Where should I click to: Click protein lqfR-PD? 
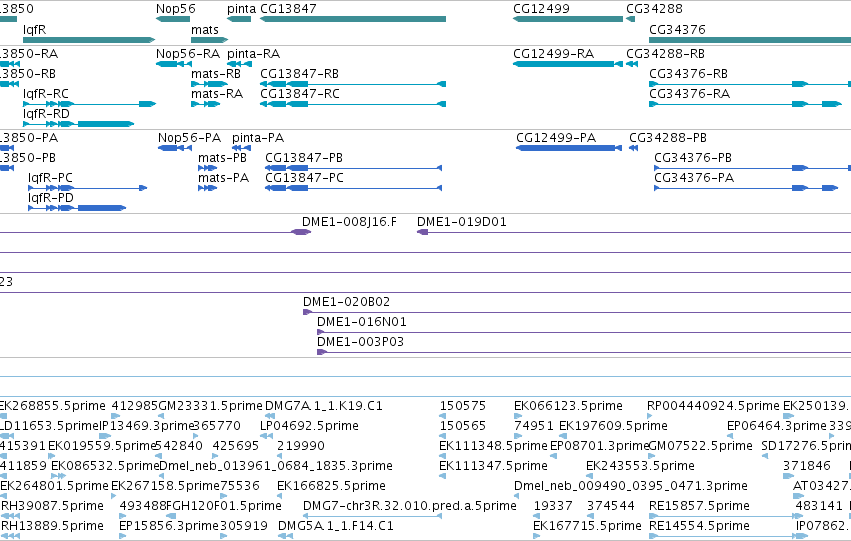pos(77,208)
